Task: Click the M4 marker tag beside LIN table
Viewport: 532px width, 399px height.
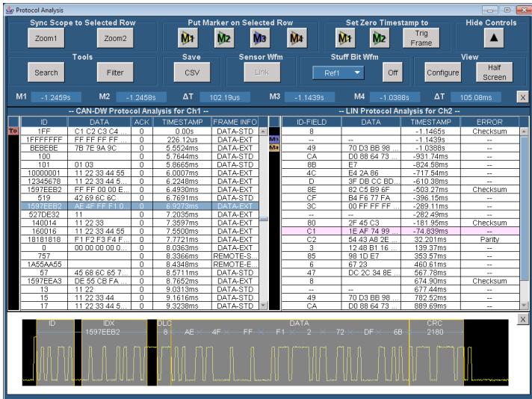Action: click(x=274, y=148)
